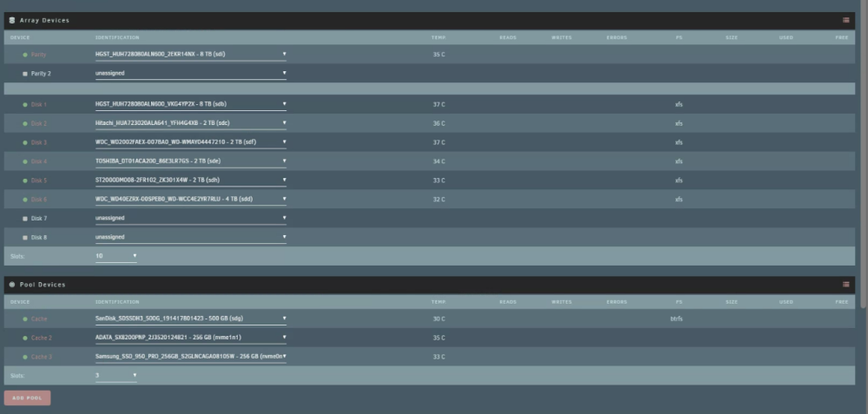Screen dimensions: 868x414
Task: Click the page vertical scrollbar
Action: tap(865, 155)
